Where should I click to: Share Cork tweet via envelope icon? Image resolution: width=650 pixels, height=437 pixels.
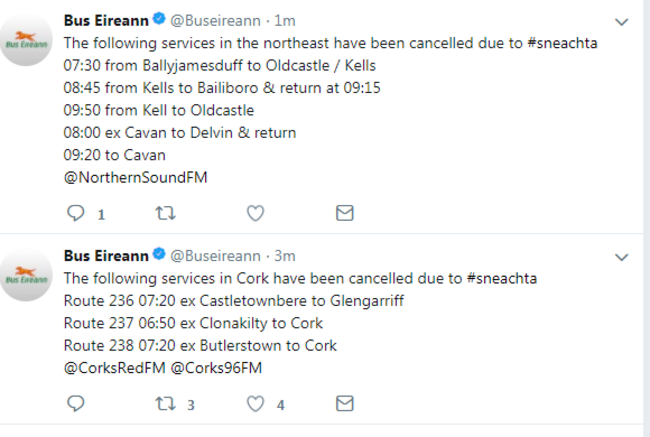tap(344, 403)
